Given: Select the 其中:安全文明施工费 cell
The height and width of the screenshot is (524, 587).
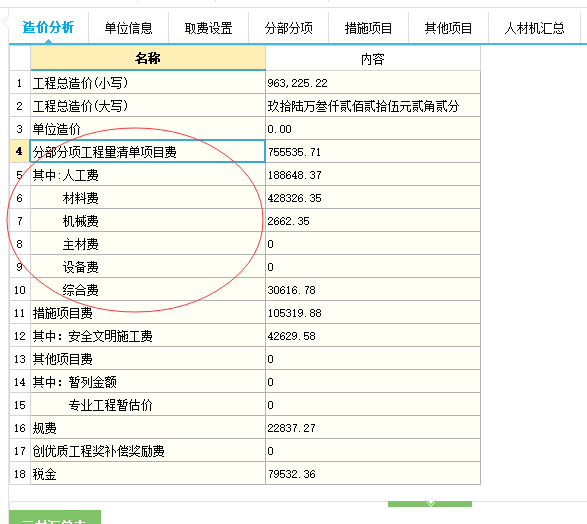Looking at the screenshot, I should tap(148, 336).
